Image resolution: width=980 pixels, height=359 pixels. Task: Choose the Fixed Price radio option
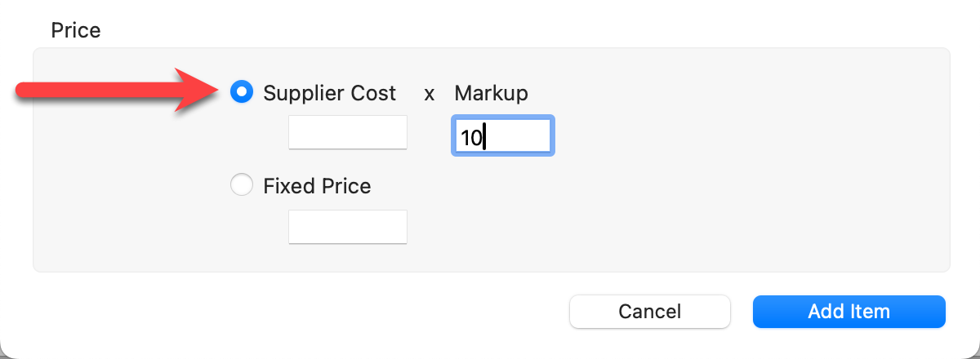pos(242,186)
